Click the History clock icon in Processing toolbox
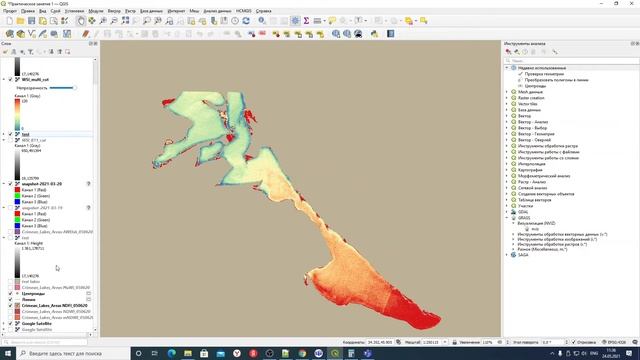 [x=525, y=52]
